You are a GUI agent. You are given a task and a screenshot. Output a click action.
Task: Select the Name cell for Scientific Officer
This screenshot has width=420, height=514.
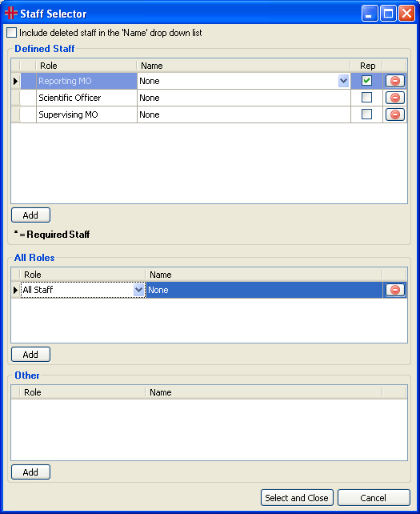point(244,98)
